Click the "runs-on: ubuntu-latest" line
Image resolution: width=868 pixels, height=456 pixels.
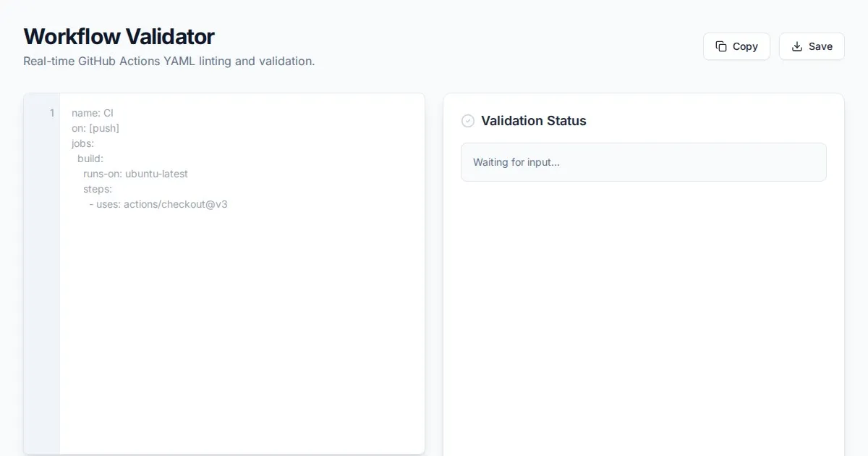[x=135, y=174]
